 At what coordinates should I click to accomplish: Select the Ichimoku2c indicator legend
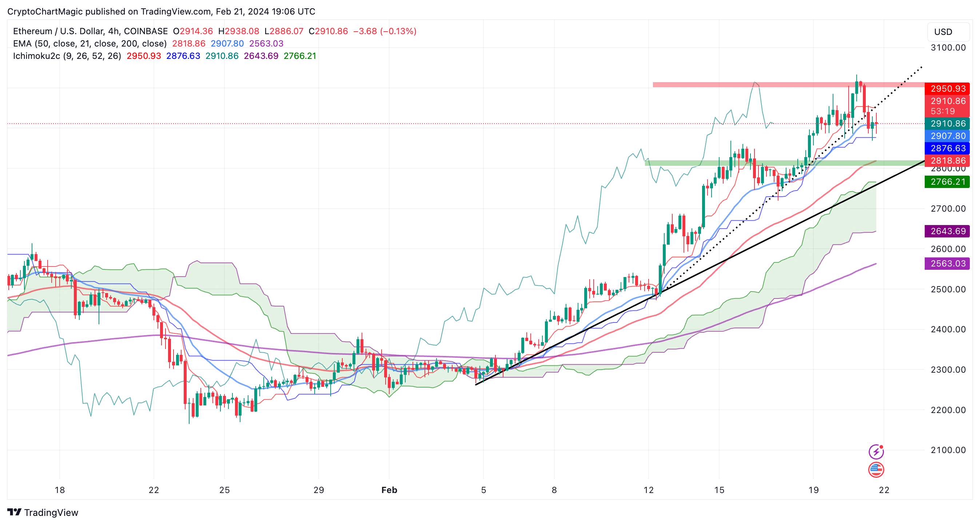click(x=67, y=56)
